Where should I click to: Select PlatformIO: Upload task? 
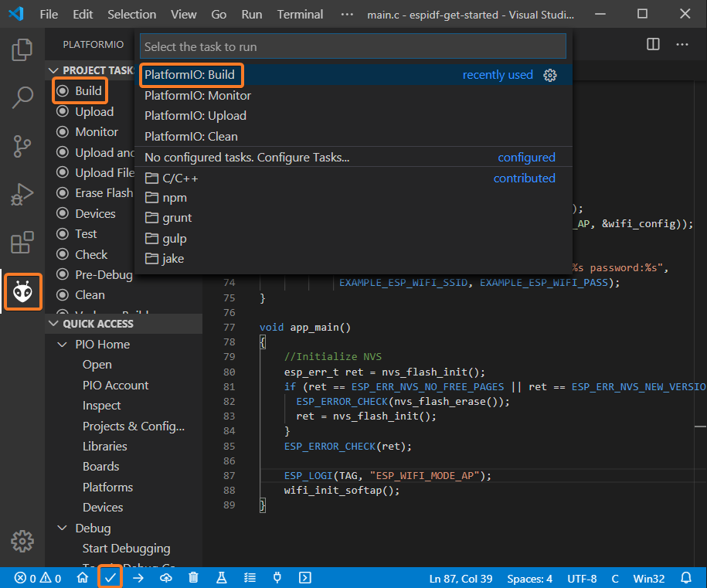tap(354, 116)
